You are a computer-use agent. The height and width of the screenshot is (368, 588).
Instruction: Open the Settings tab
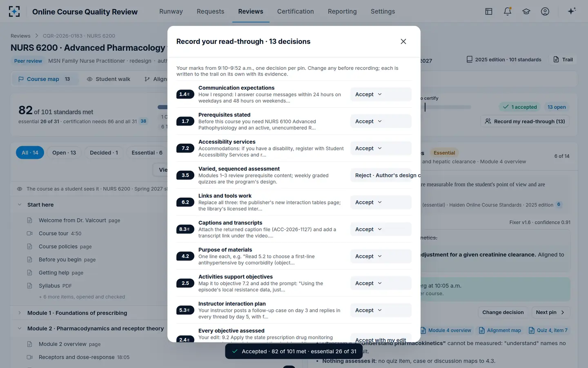(383, 11)
